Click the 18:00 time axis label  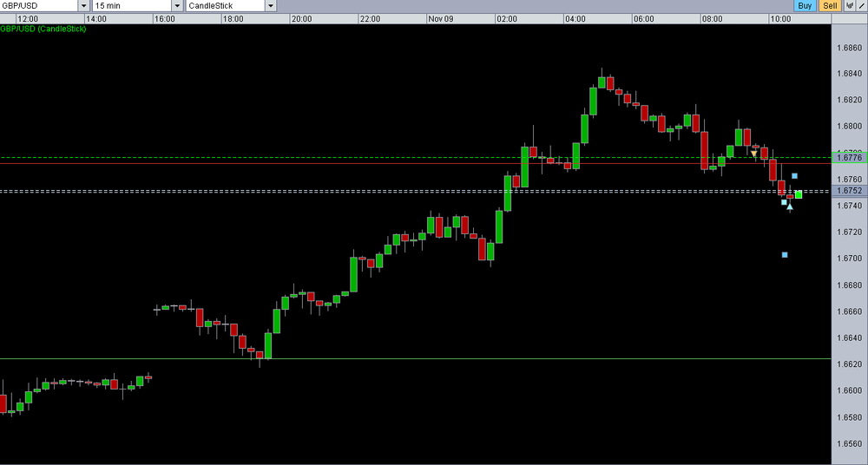233,19
